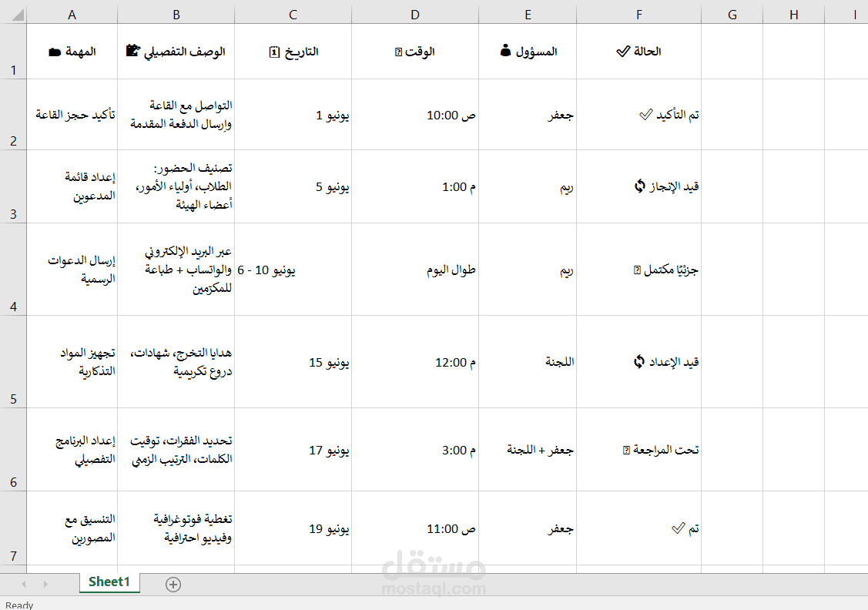Screen dimensions: 868x610
Task: Click the الوقت header cell
Action: 415,51
